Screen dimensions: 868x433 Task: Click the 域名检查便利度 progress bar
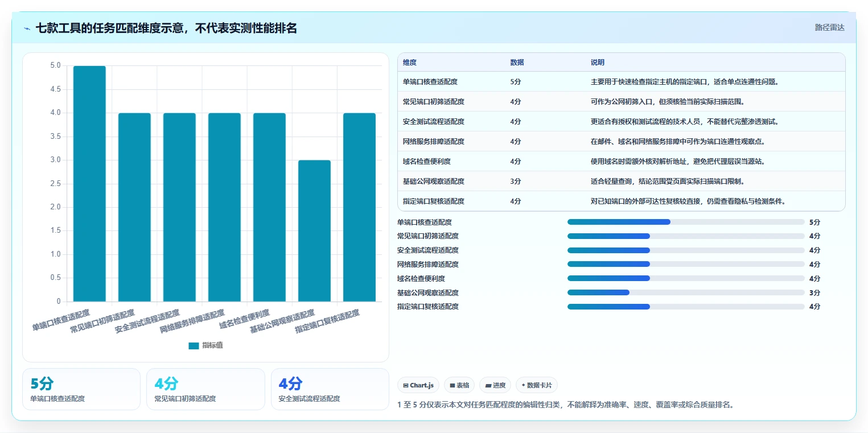[686, 278]
